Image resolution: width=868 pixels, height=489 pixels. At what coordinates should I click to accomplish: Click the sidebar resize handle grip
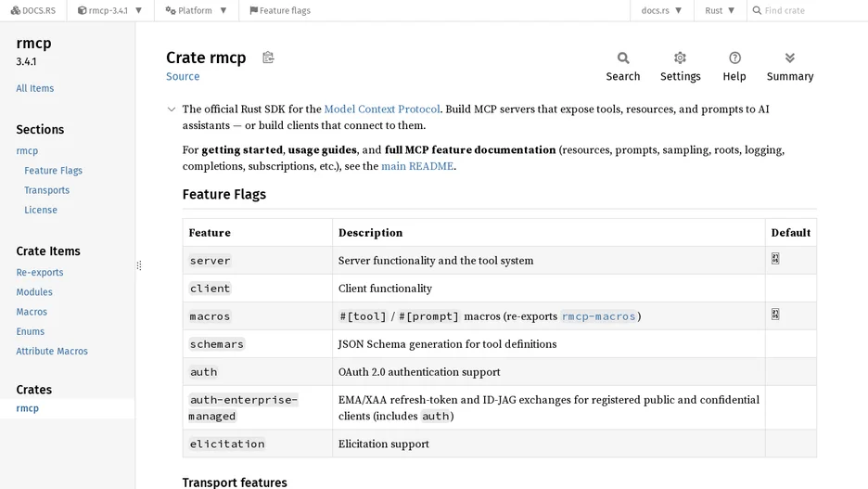click(x=139, y=265)
